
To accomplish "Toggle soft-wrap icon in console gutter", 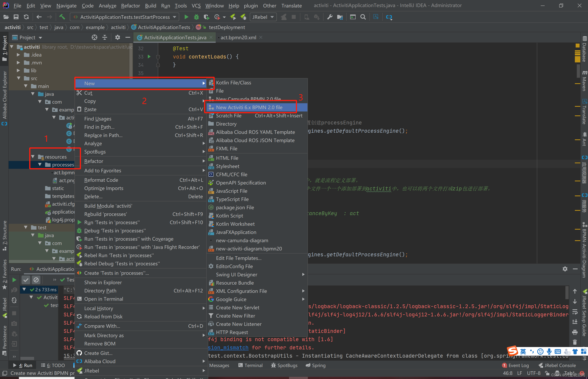I will coord(575,312).
